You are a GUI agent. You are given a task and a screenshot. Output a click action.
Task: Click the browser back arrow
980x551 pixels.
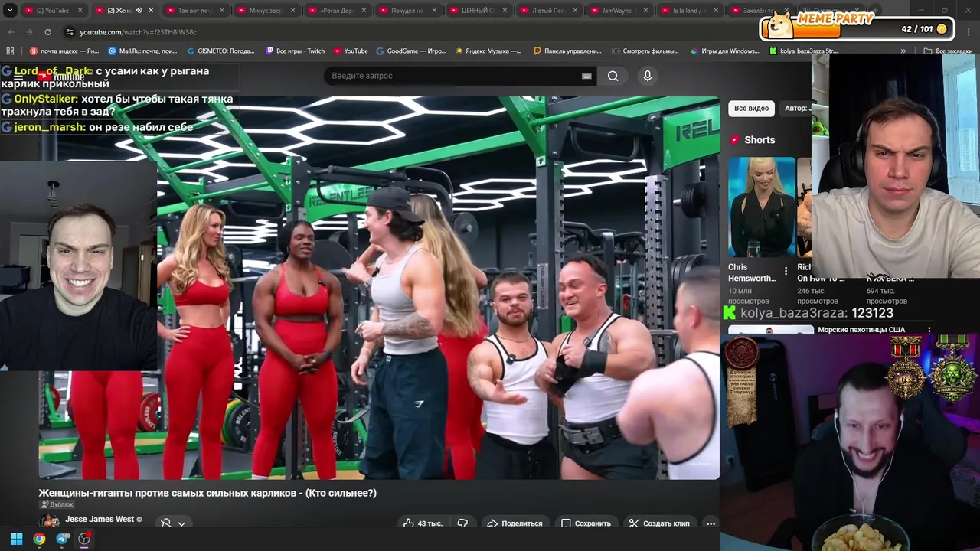[x=11, y=32]
